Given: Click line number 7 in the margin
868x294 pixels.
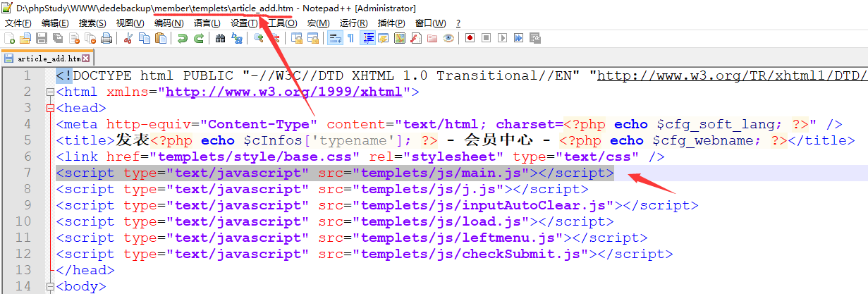Looking at the screenshot, I should (x=27, y=173).
